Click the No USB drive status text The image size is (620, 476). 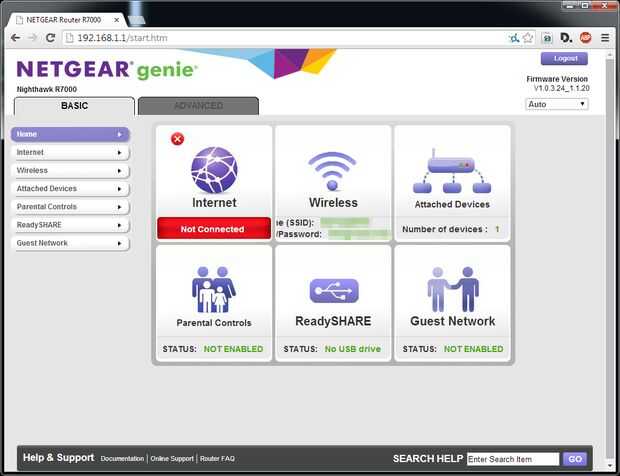coord(353,349)
